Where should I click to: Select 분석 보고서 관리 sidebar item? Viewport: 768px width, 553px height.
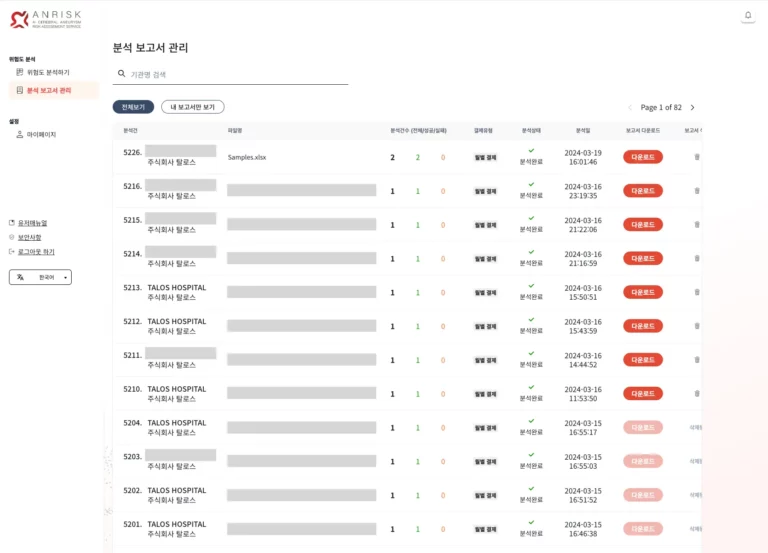pos(49,90)
